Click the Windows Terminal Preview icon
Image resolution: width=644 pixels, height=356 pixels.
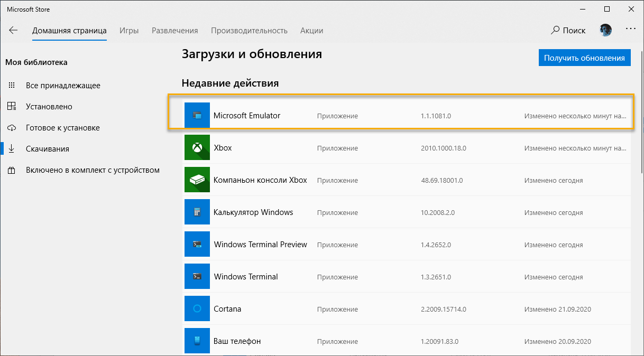(197, 245)
